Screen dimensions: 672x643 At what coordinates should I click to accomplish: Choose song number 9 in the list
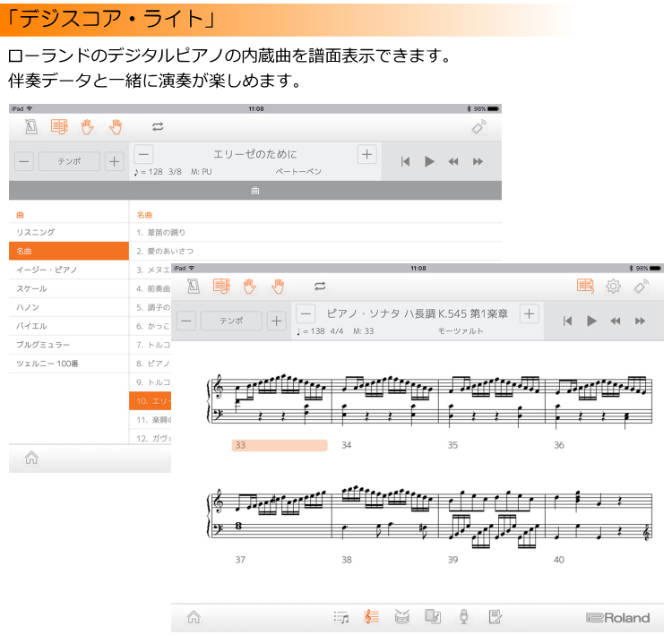pos(151,382)
